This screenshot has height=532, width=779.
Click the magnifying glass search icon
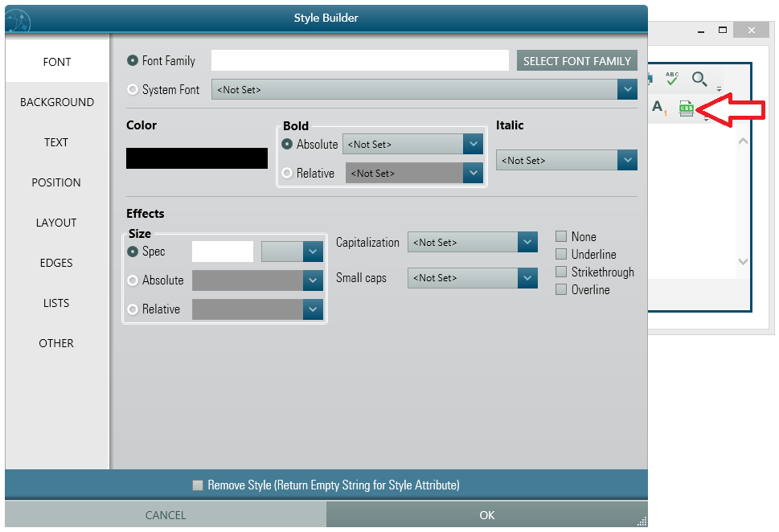(699, 79)
